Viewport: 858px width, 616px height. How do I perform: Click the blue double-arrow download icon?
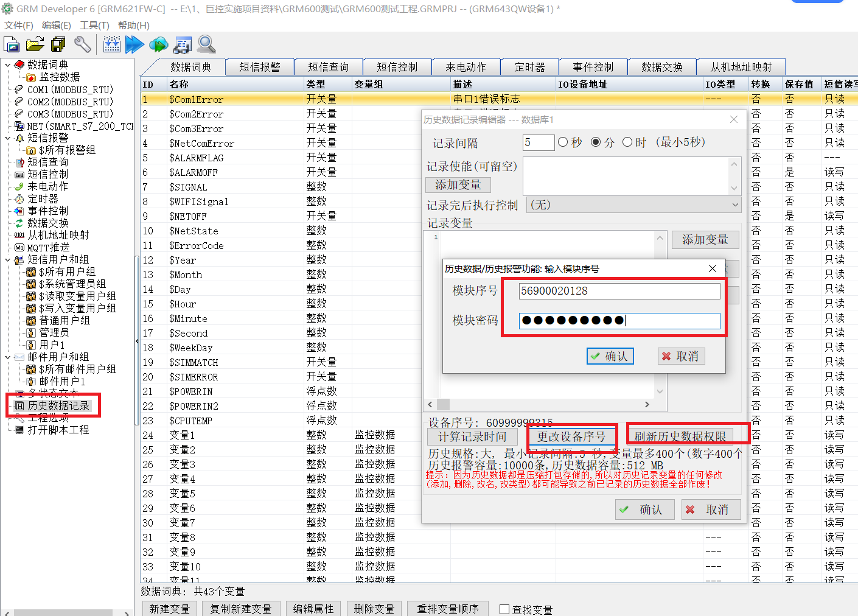(x=134, y=44)
